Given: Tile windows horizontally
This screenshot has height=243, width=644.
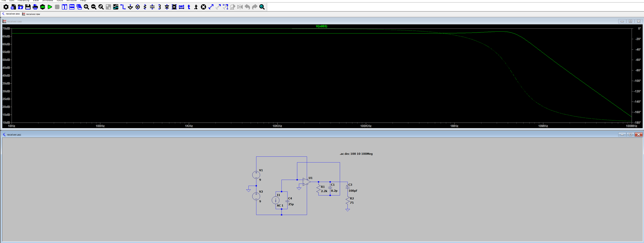Looking at the screenshot, I should tap(72, 7).
